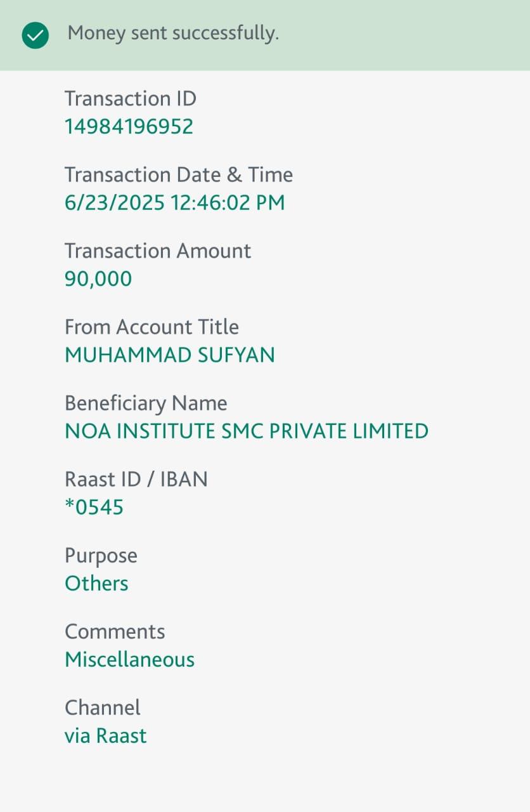Select the "via Raast" channel value
Image resolution: width=530 pixels, height=812 pixels.
click(105, 736)
